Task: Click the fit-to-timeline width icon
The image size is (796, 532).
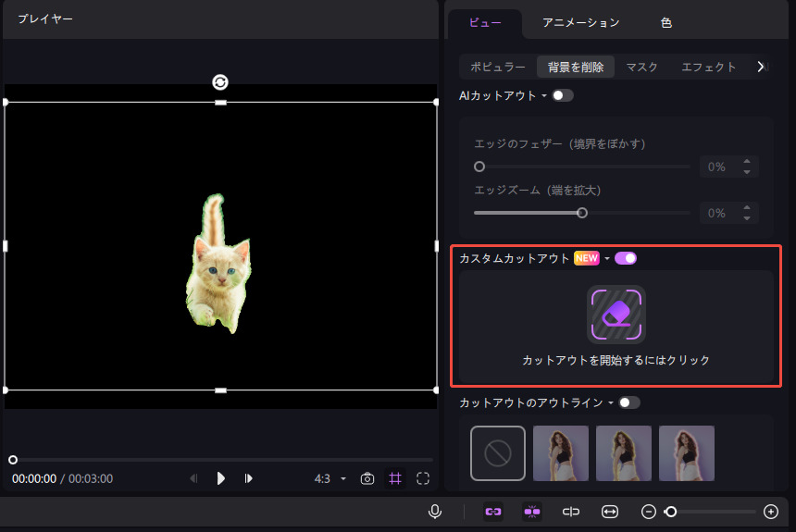Action: pyautogui.click(x=610, y=511)
